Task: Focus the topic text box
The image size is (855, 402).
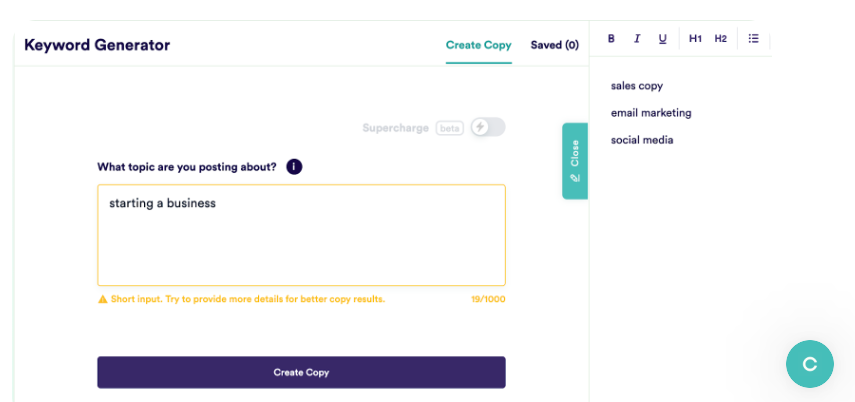Action: (301, 235)
